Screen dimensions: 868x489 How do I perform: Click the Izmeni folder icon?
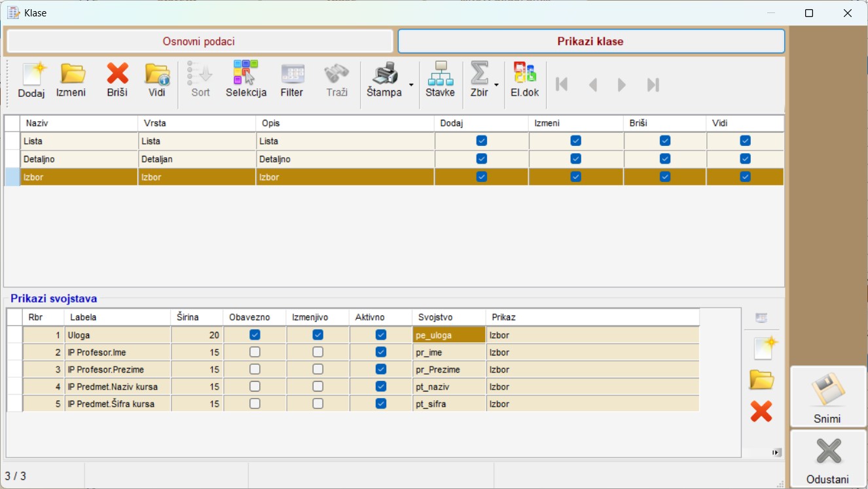pos(72,75)
